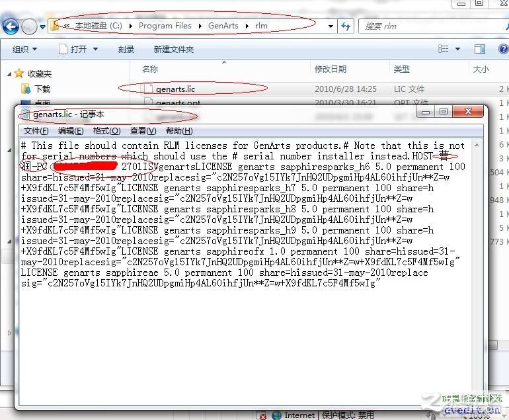The image size is (509, 420).
Task: Sort by the 大小 column header
Action: (x=481, y=69)
